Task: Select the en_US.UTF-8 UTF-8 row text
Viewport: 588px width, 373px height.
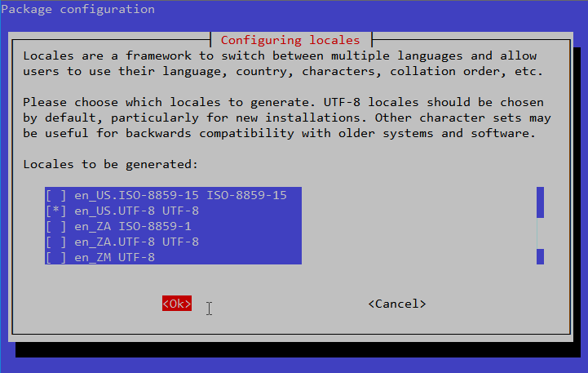Action: tap(136, 211)
